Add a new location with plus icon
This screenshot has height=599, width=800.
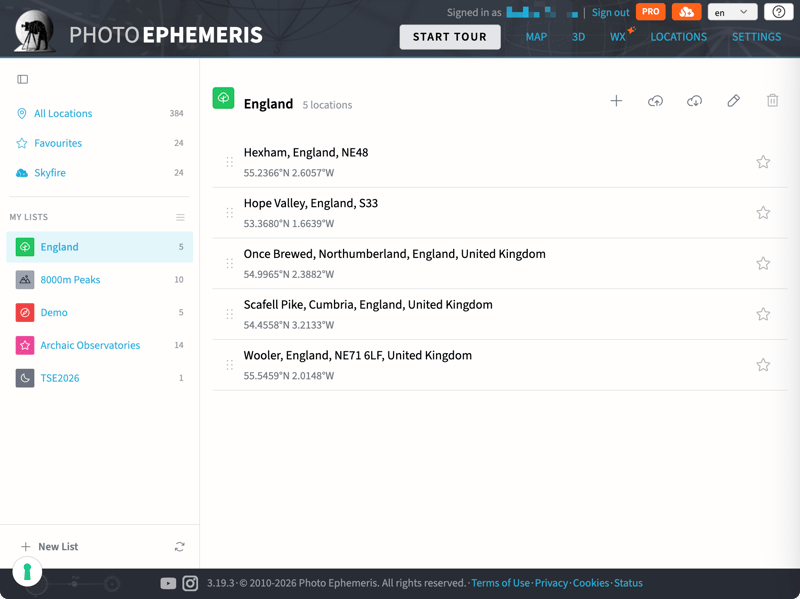pyautogui.click(x=616, y=101)
